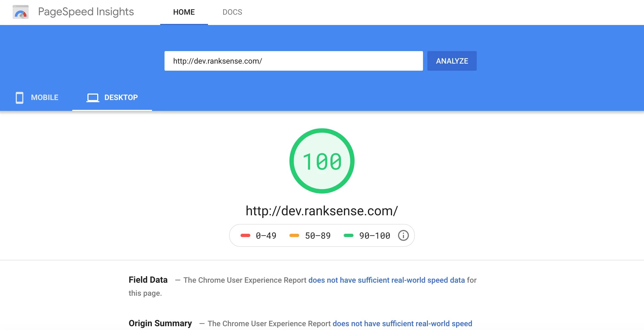Click the Field Data heading
This screenshot has width=644, height=330.
(x=148, y=280)
